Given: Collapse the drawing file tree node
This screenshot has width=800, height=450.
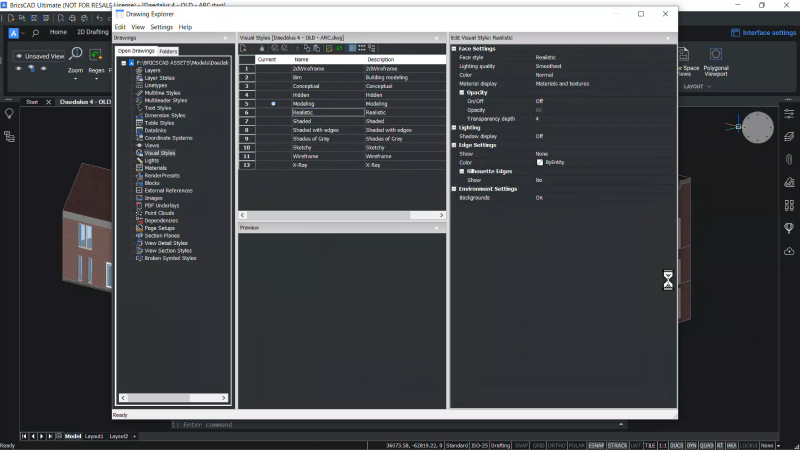Looking at the screenshot, I should tap(123, 63).
